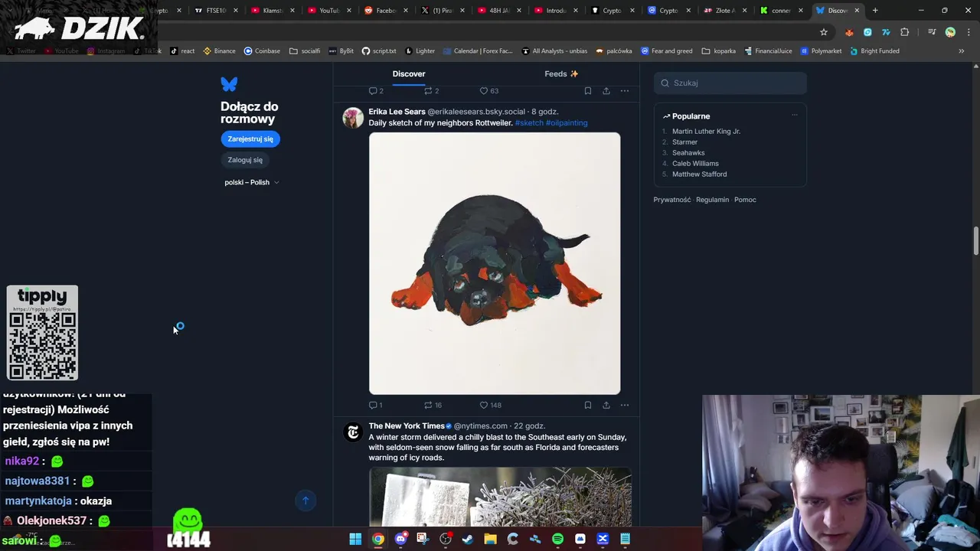
Task: Open the winter storm photo in NYT post
Action: [500, 497]
